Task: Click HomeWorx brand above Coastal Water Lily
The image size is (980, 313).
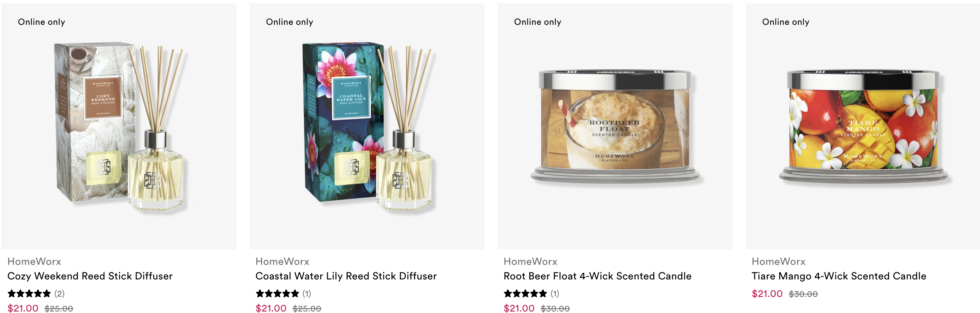Action: 282,262
